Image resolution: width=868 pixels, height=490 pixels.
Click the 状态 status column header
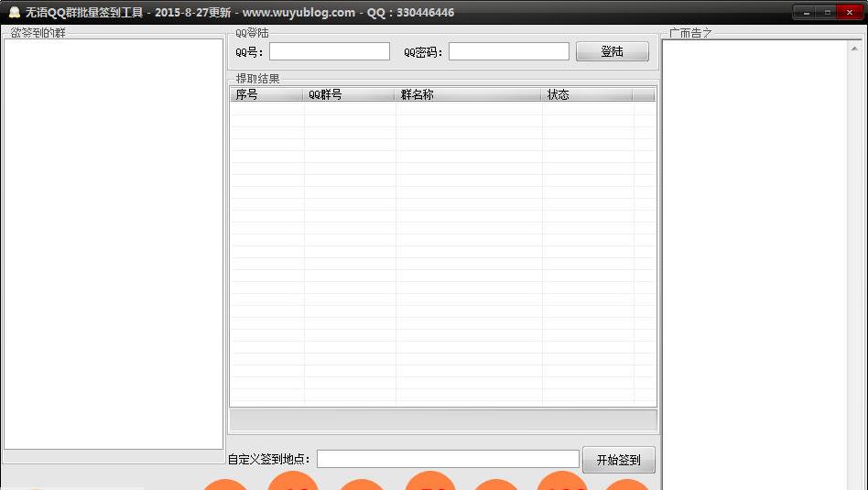click(587, 94)
